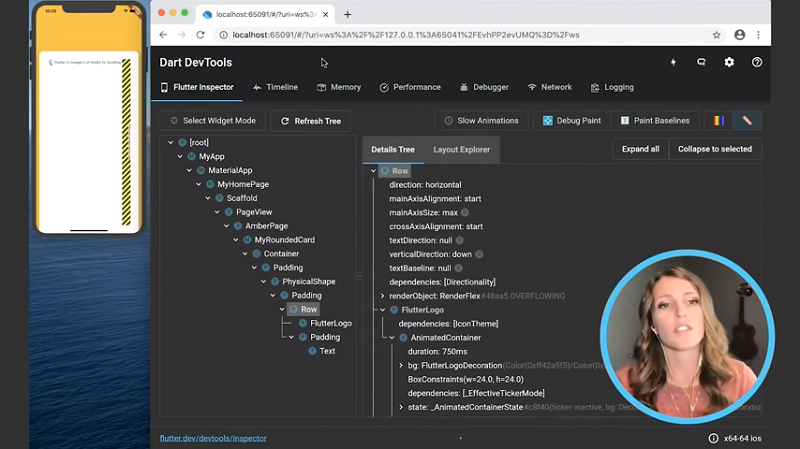
Task: Bookmark page with star icon
Action: coord(716,35)
